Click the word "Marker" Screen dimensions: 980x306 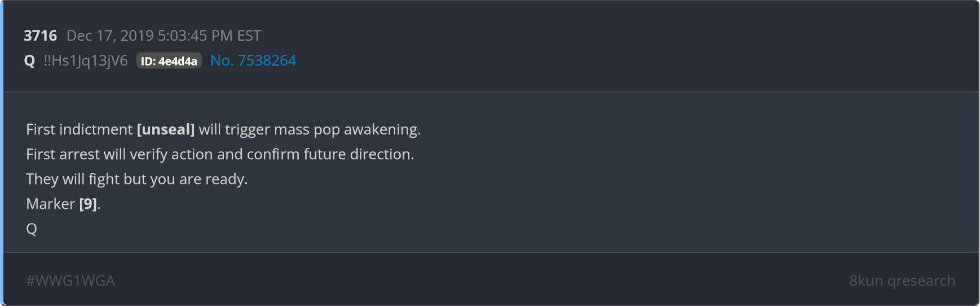pyautogui.click(x=51, y=204)
